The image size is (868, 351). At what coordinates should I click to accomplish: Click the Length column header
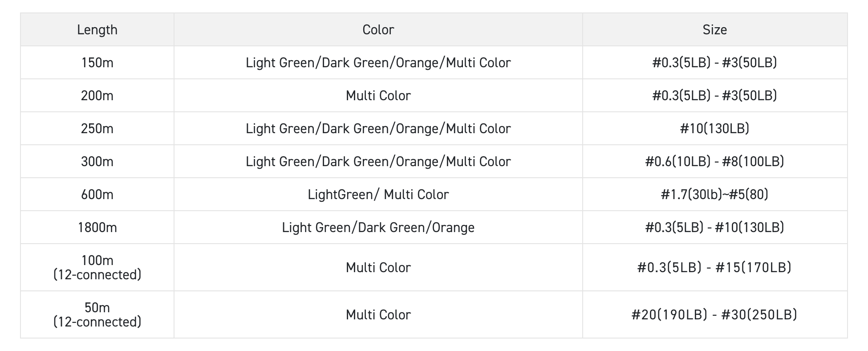coord(97,29)
